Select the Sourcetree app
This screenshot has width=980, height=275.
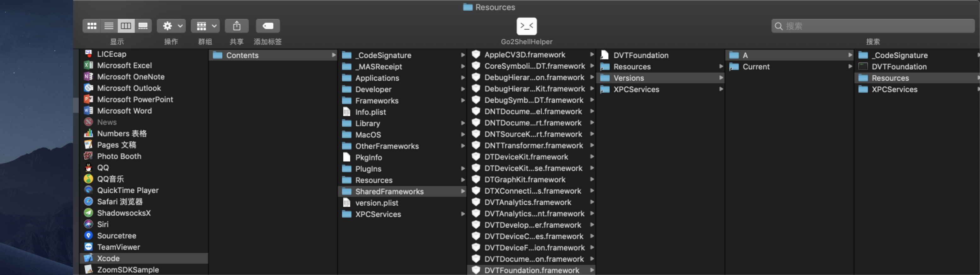tap(144, 236)
